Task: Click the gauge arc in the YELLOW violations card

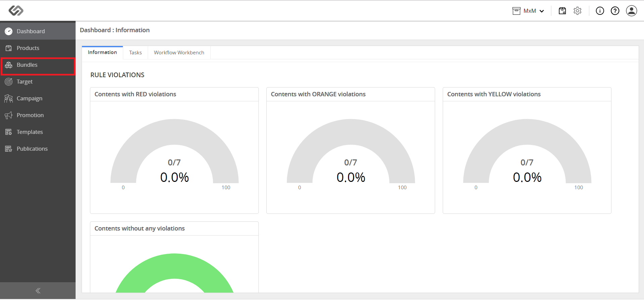Action: [527, 132]
